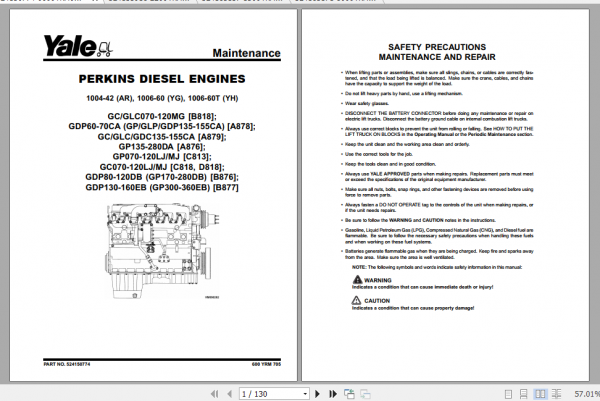Click the 'GP070-120LJ/MJ [C813];' line
Viewport: 600px width, 401px height.
[x=162, y=156]
